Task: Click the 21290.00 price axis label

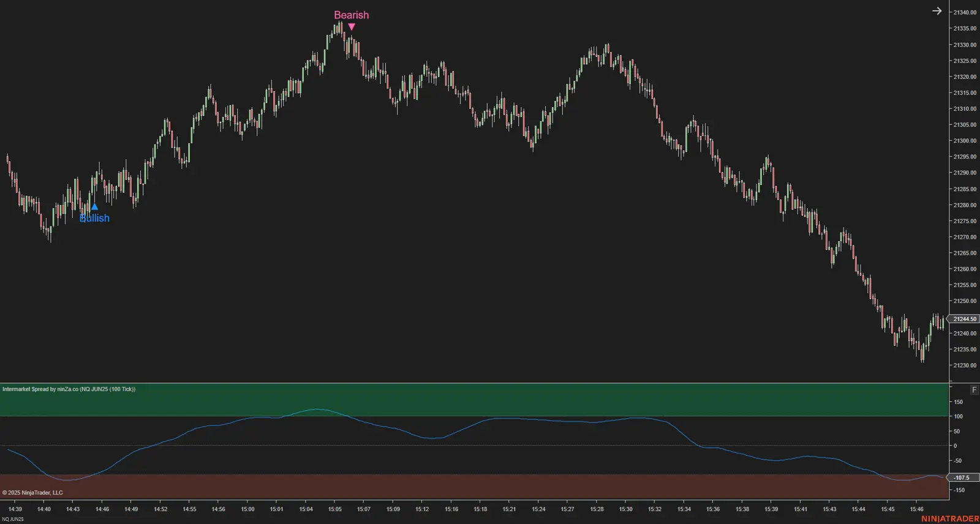Action: 965,173
